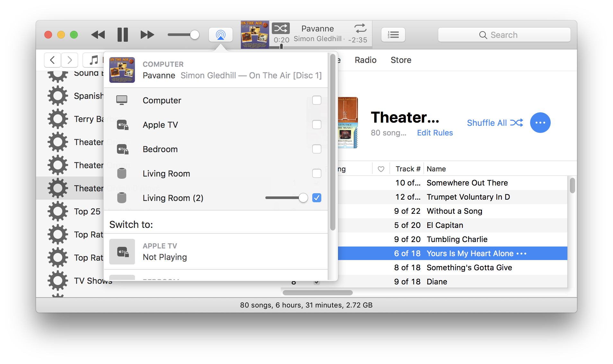The image size is (613, 364).
Task: Open the Up Next list button
Action: [393, 35]
